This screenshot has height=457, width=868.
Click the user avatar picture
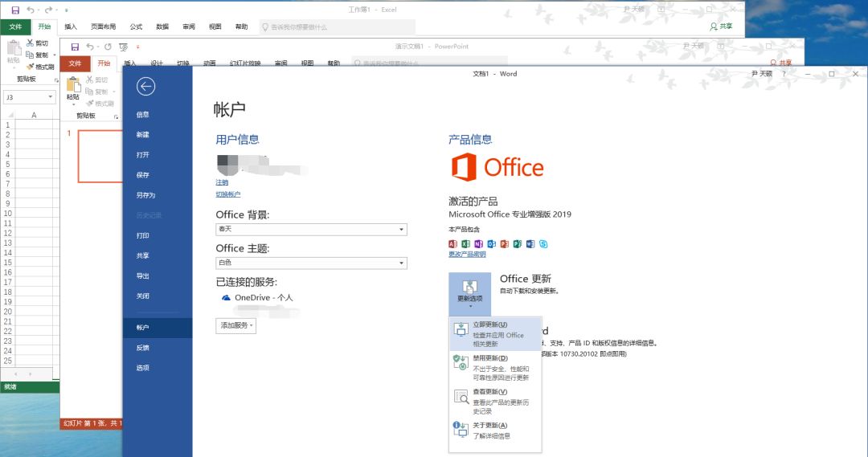(227, 165)
